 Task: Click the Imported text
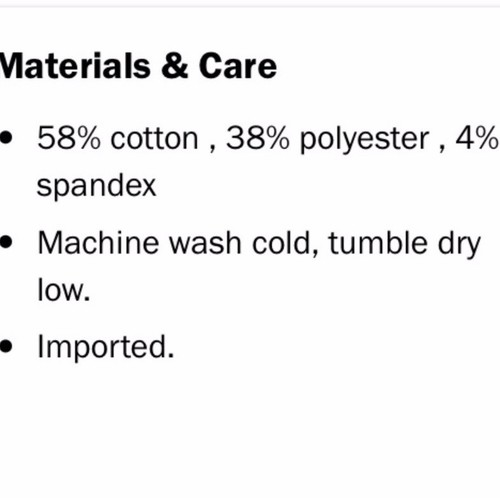(106, 347)
